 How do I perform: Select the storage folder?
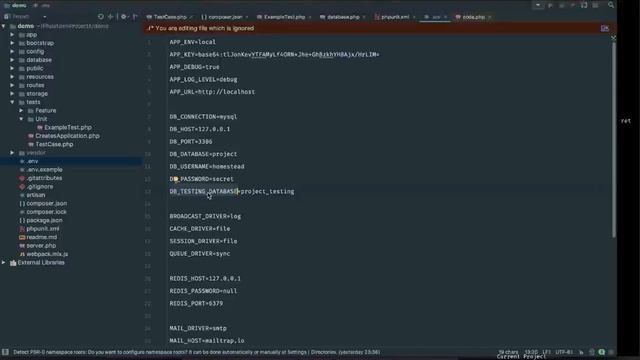[x=37, y=94]
